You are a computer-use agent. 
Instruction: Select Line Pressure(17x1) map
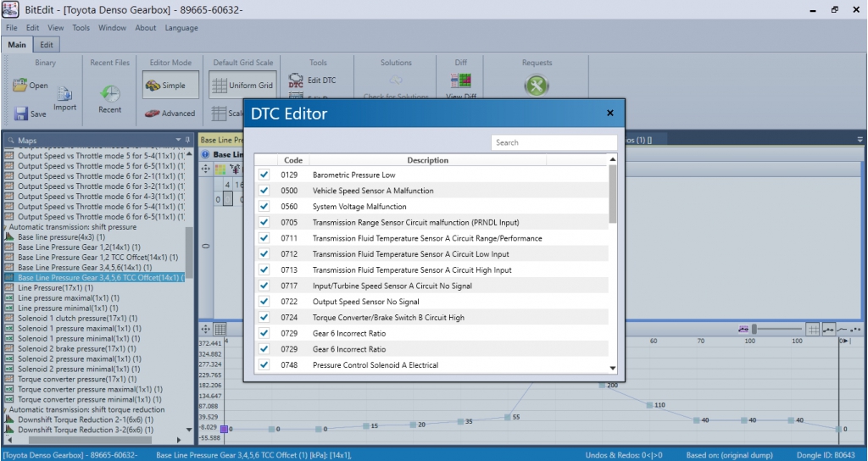[55, 288]
